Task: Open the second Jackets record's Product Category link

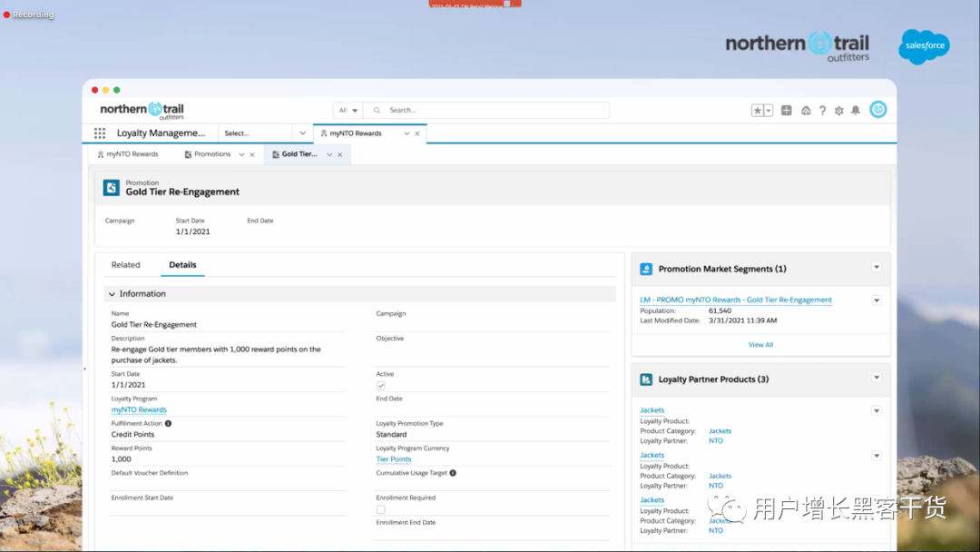Action: [x=720, y=476]
